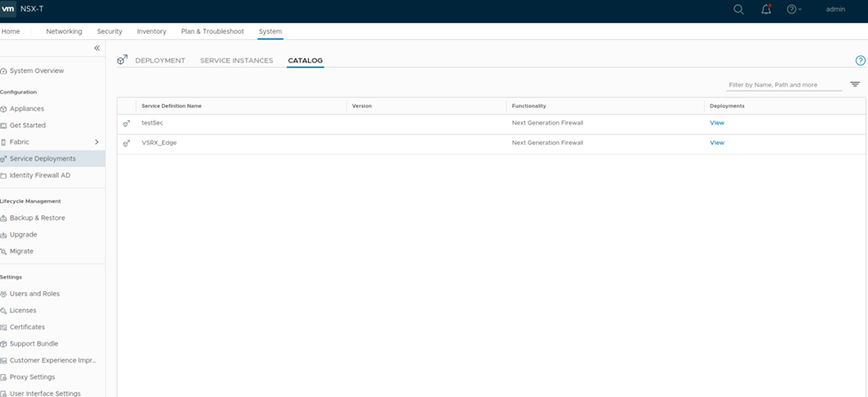The width and height of the screenshot is (868, 397).
Task: Open System Overview in sidebar
Action: pyautogui.click(x=37, y=71)
